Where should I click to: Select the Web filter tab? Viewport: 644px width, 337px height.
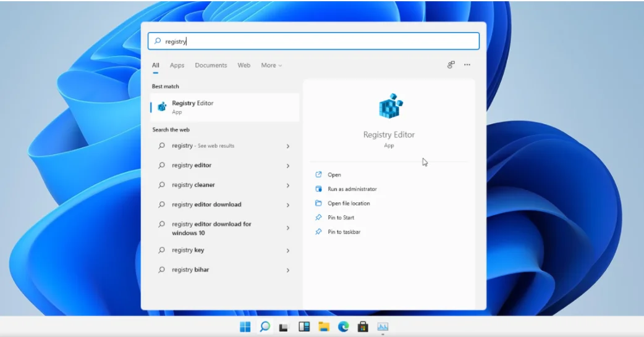click(x=244, y=65)
